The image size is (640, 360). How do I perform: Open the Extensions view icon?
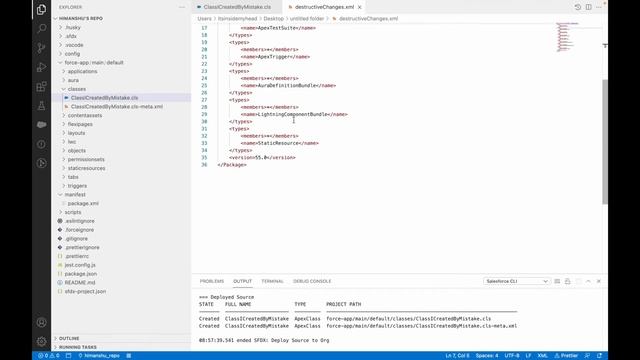click(x=41, y=87)
